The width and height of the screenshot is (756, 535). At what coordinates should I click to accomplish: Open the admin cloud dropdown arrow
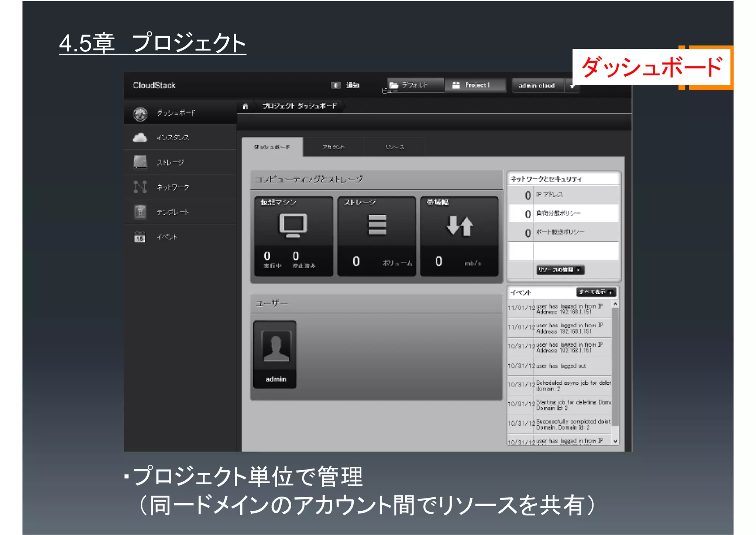572,86
